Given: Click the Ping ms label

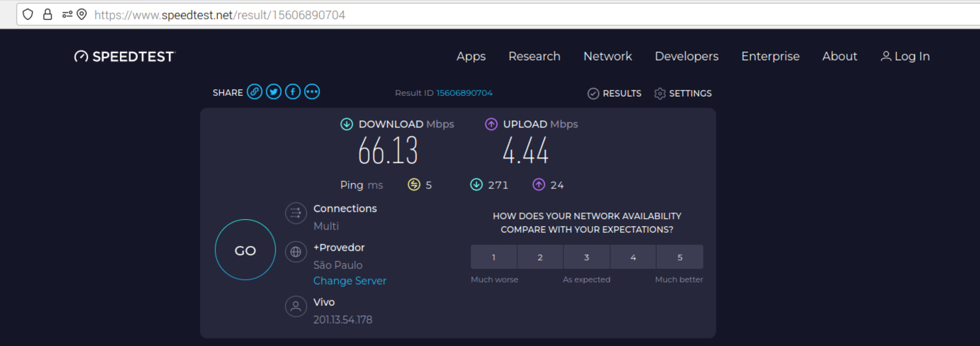Looking at the screenshot, I should [x=361, y=185].
